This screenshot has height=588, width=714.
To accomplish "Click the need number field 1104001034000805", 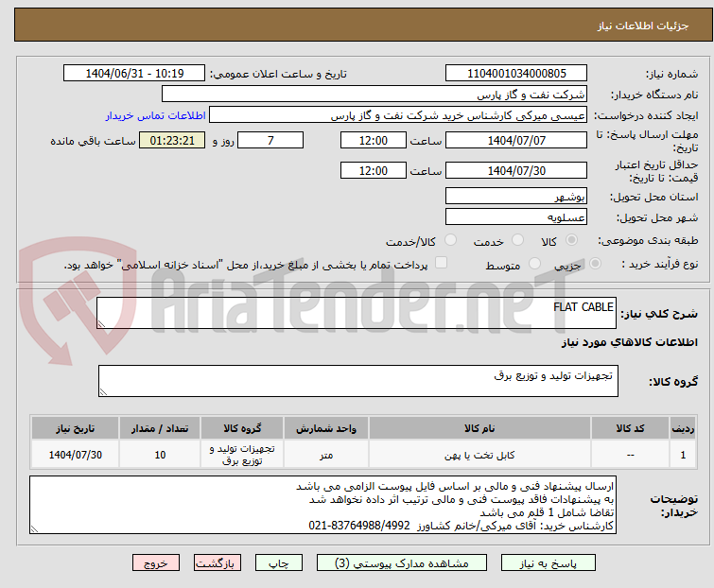I will click(x=516, y=74).
